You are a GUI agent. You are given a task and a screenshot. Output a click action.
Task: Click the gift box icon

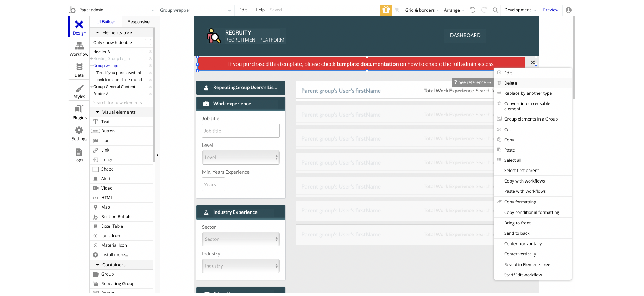tap(386, 10)
